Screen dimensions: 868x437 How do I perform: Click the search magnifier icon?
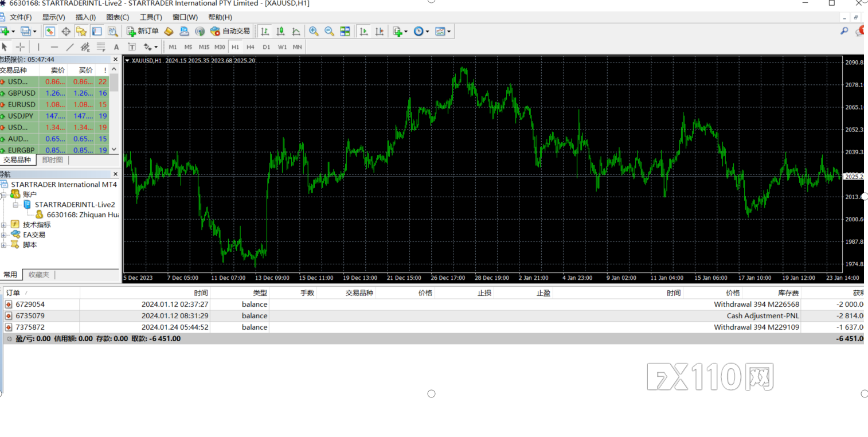[844, 31]
